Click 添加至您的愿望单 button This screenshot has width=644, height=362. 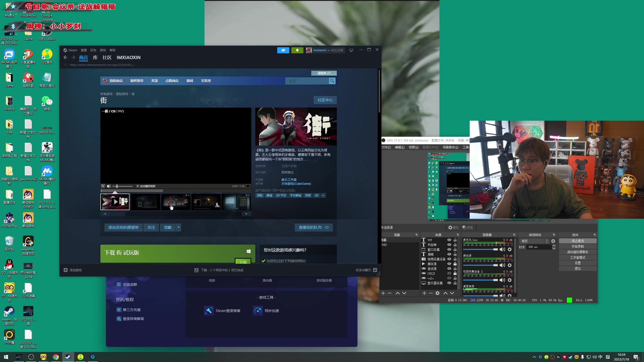[x=123, y=228]
